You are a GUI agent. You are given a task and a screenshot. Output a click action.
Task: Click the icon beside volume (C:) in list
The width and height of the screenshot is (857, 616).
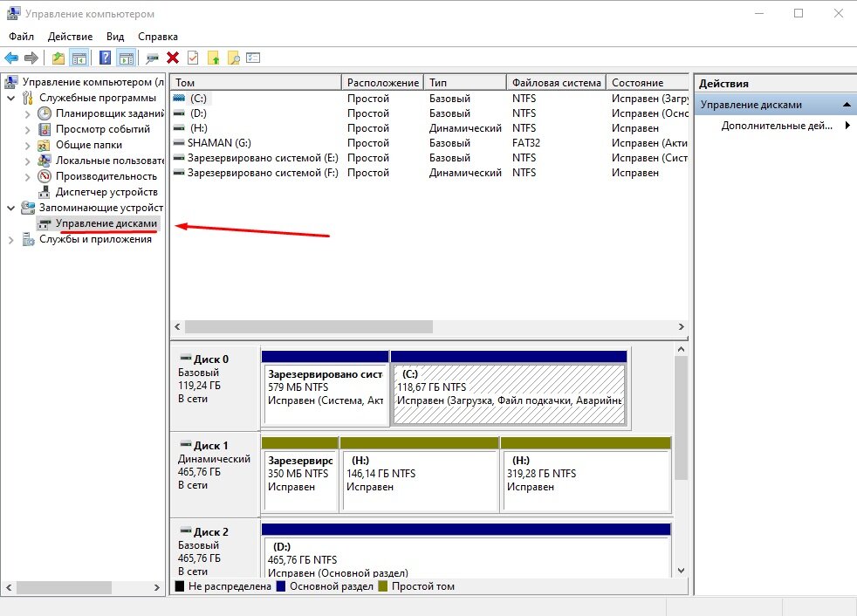[179, 99]
